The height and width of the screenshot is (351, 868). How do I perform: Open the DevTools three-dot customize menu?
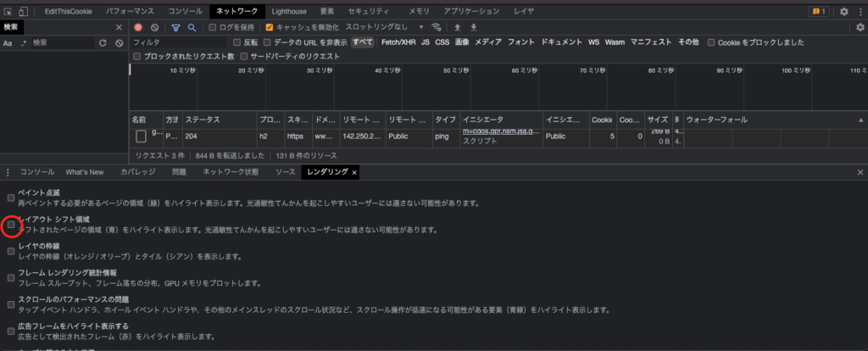(x=860, y=12)
